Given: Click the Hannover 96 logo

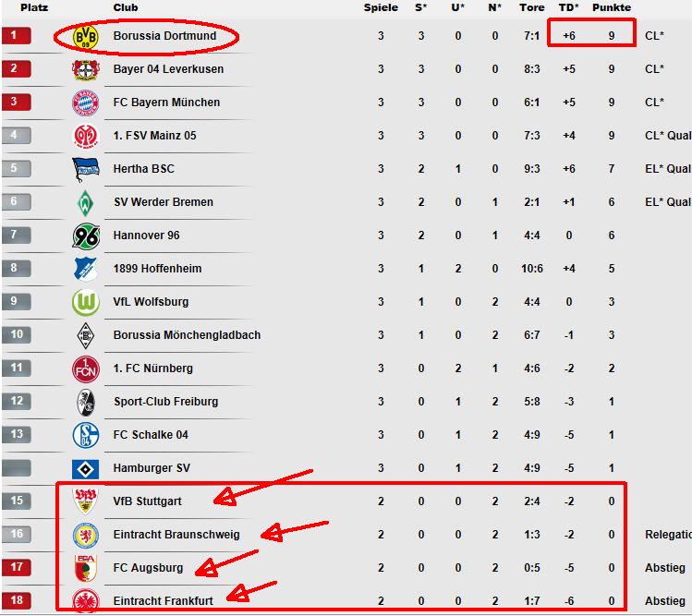Looking at the screenshot, I should 86,236.
